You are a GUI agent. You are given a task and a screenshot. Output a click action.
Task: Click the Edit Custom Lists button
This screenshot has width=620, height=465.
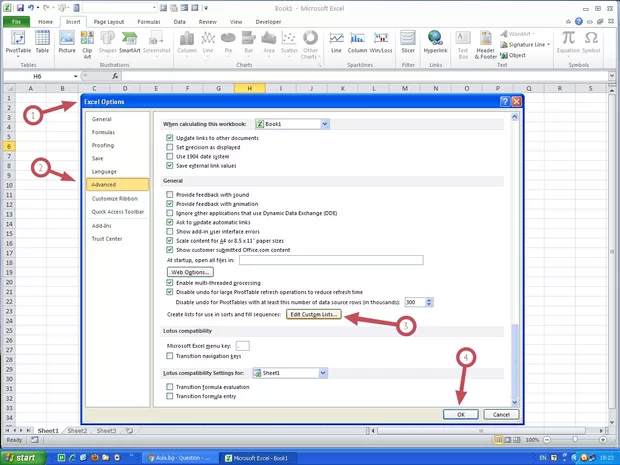pyautogui.click(x=315, y=314)
